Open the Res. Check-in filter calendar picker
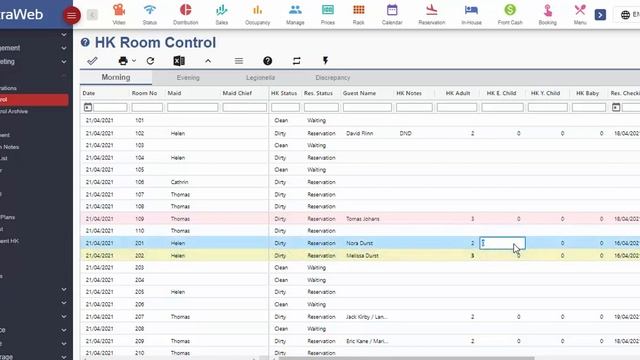The width and height of the screenshot is (640, 360). [x=616, y=107]
